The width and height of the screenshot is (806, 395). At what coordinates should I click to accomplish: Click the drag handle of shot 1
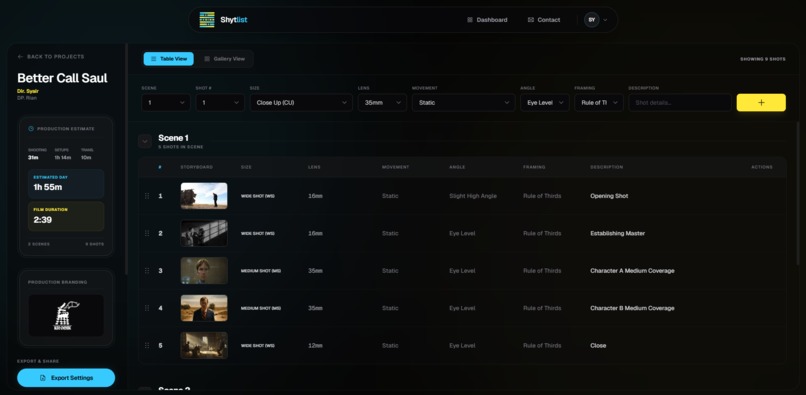click(147, 196)
